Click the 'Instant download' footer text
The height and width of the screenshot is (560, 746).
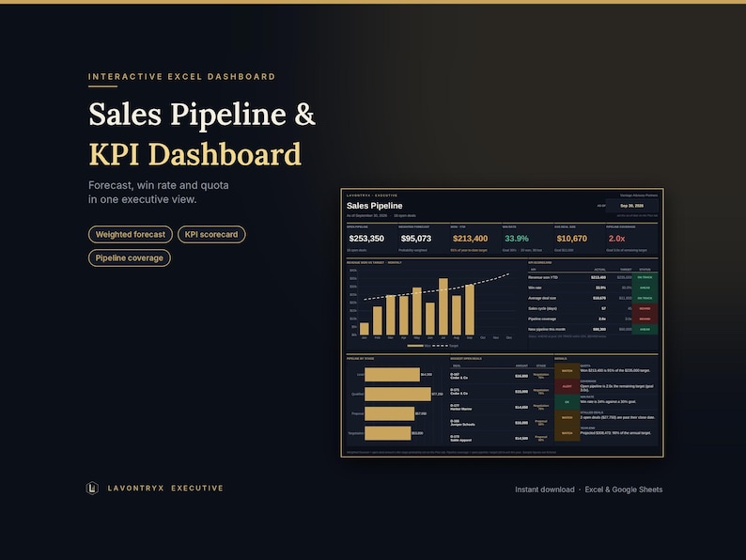tap(545, 490)
